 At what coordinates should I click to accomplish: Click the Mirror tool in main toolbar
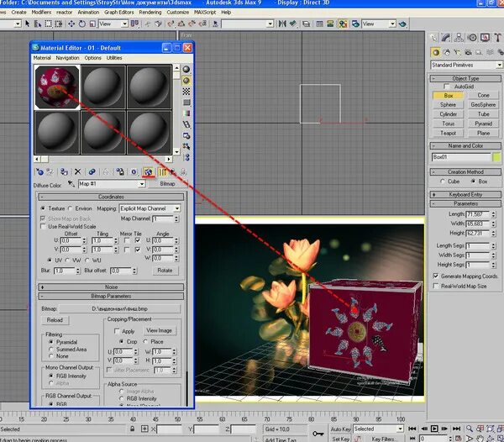[x=282, y=24]
